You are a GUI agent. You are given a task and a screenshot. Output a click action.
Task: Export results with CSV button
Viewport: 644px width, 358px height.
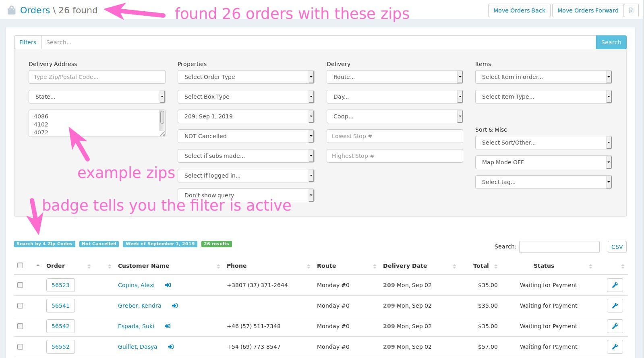tap(617, 247)
